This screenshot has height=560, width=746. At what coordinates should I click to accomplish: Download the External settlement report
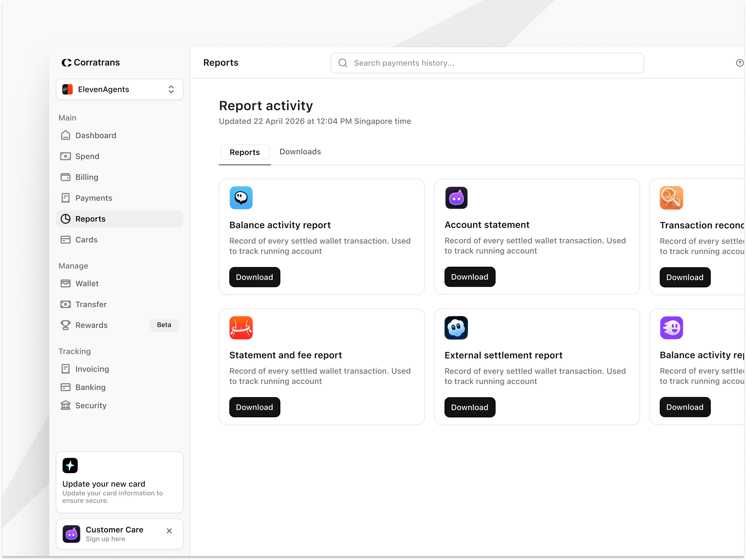(470, 407)
